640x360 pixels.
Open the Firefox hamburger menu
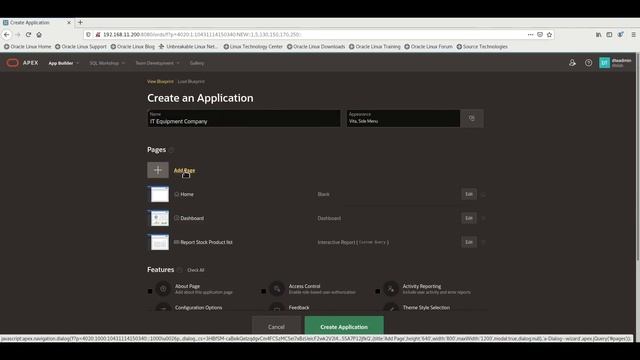coord(633,35)
